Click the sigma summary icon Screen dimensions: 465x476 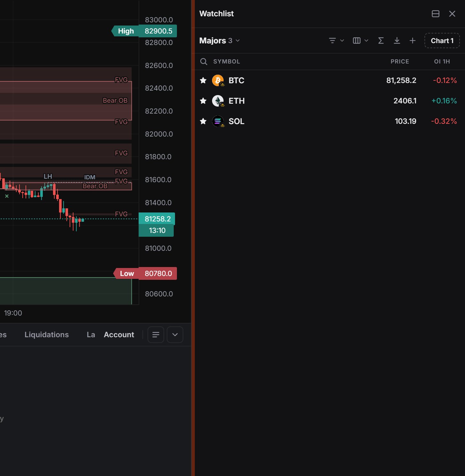381,41
